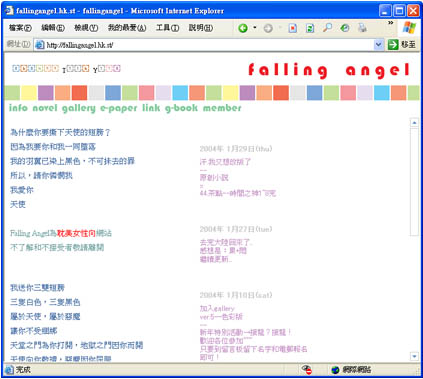Click the Forward arrow toolbar button

pos(268,28)
